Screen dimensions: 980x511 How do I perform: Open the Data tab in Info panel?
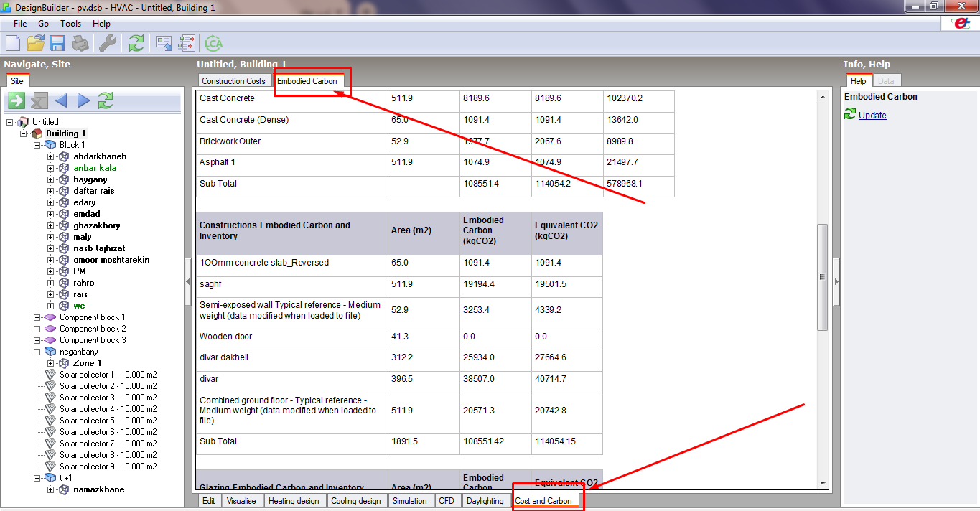887,81
